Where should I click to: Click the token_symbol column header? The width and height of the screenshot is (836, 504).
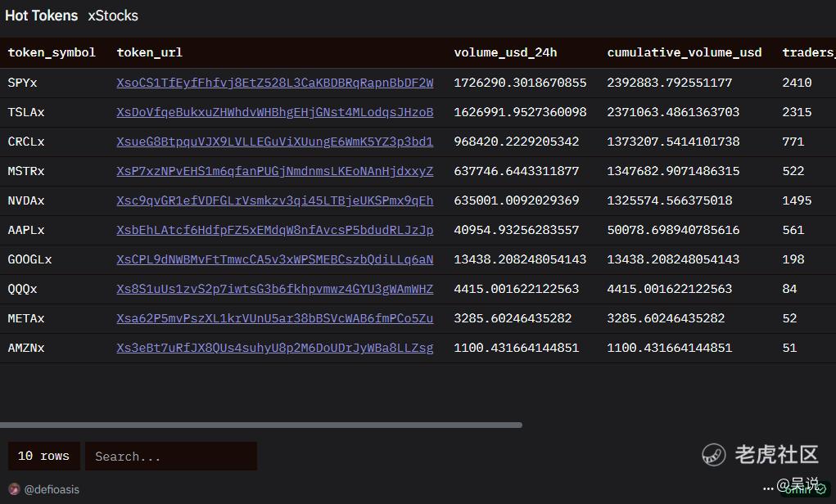tap(52, 52)
